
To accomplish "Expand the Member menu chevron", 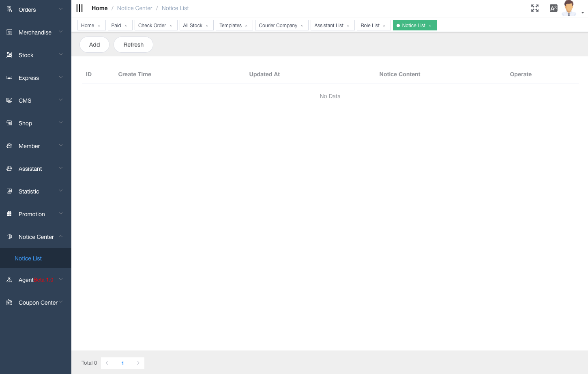I will [60, 145].
